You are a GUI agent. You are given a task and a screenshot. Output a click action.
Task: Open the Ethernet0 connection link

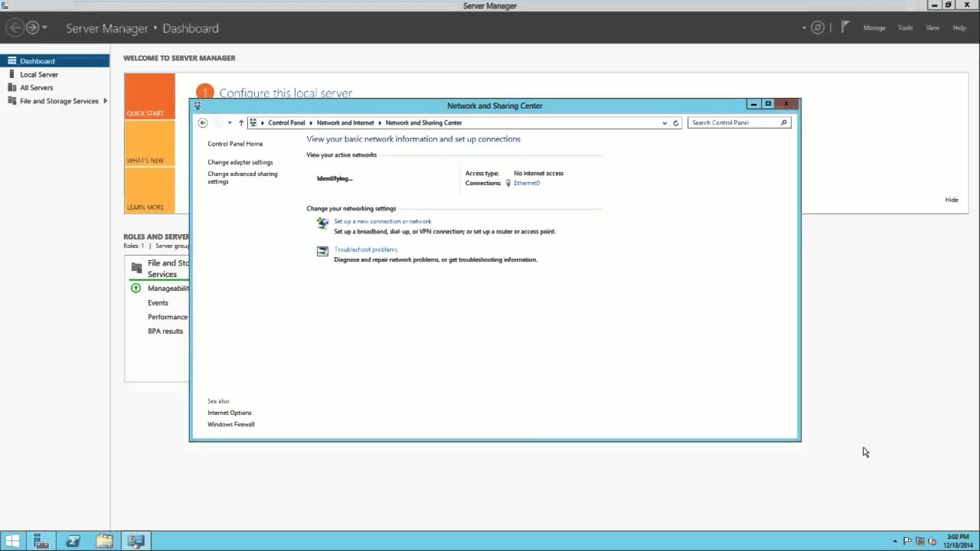pyautogui.click(x=527, y=183)
